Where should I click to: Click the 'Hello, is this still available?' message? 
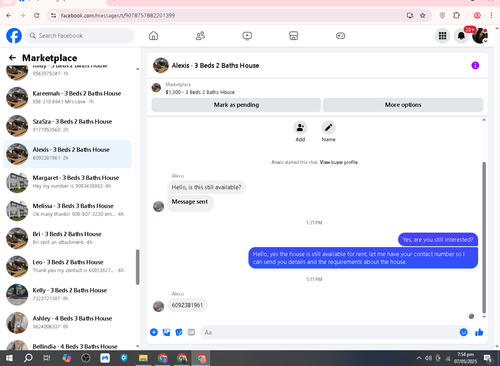click(206, 187)
